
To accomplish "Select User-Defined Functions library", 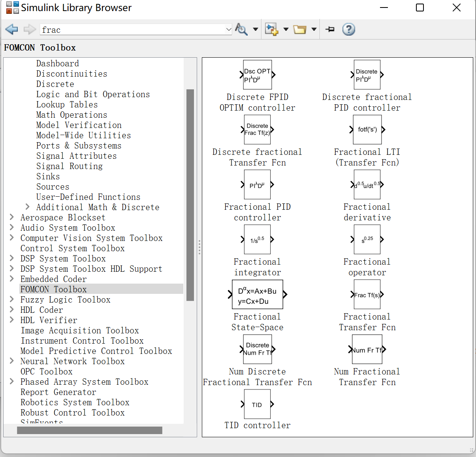I will (x=88, y=197).
